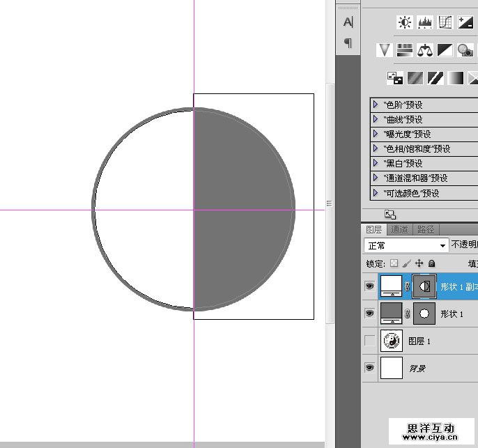Viewport: 478px width, 448px height.
Task: Add a Levels adjustment via histogram icon
Action: pyautogui.click(x=424, y=23)
